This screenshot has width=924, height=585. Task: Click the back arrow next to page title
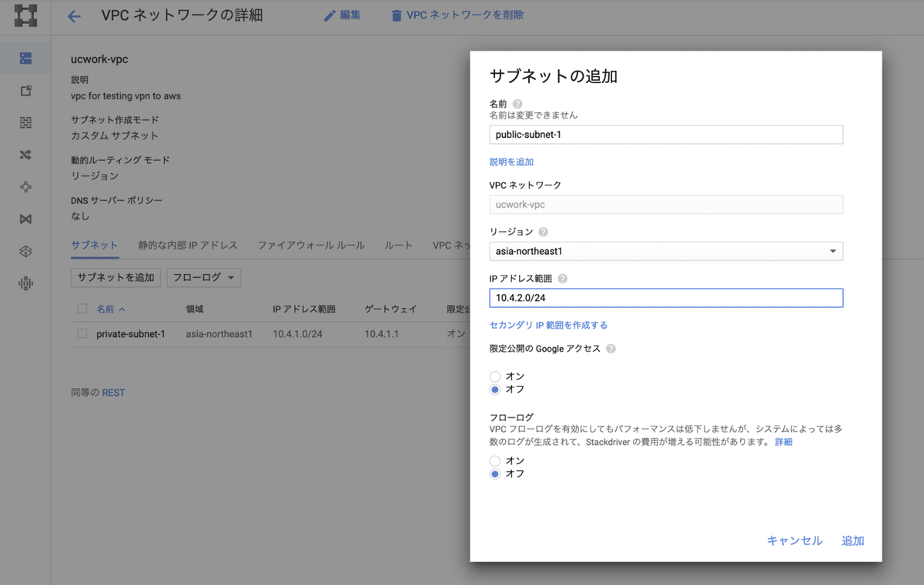[74, 15]
